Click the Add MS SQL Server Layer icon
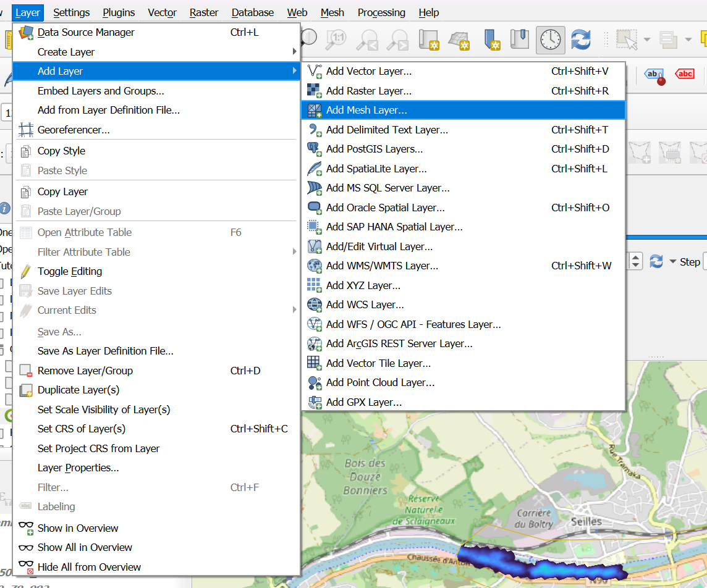 click(x=315, y=188)
